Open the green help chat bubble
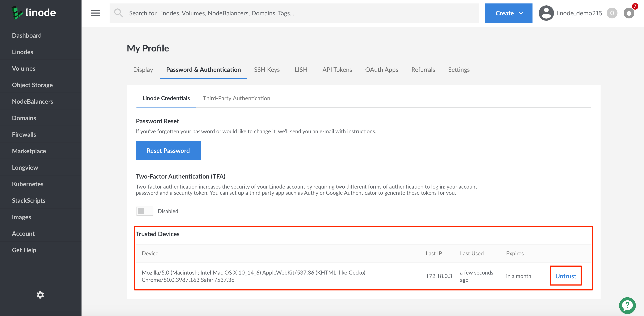This screenshot has width=644, height=316. [x=627, y=305]
